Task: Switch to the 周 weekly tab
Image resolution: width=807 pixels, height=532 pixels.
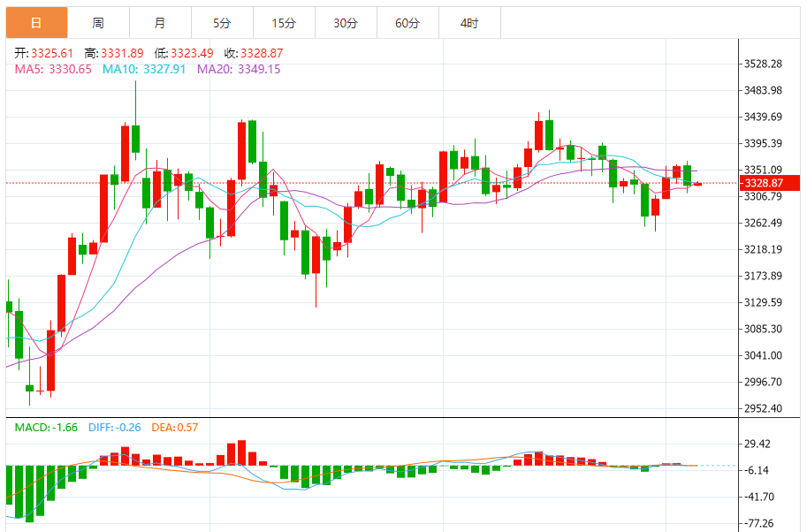Action: (98, 23)
